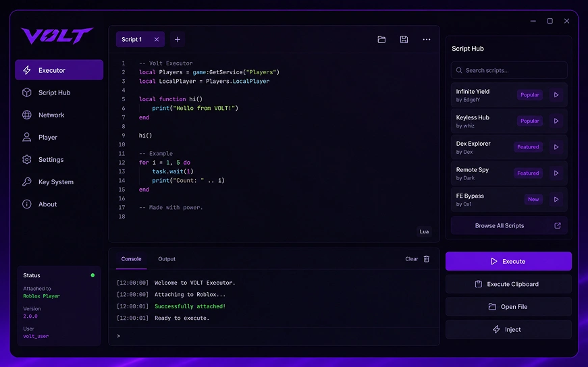This screenshot has height=367, width=588.
Task: Click the Clear console text
Action: click(411, 259)
